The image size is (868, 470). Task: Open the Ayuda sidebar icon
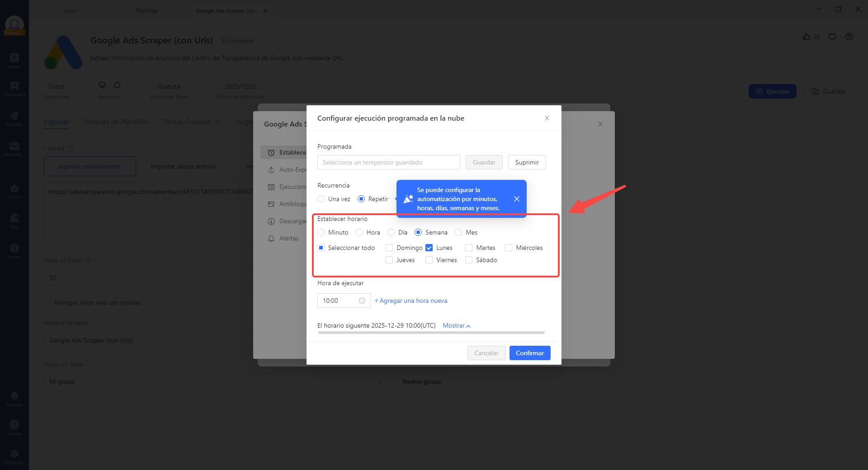tap(14, 426)
